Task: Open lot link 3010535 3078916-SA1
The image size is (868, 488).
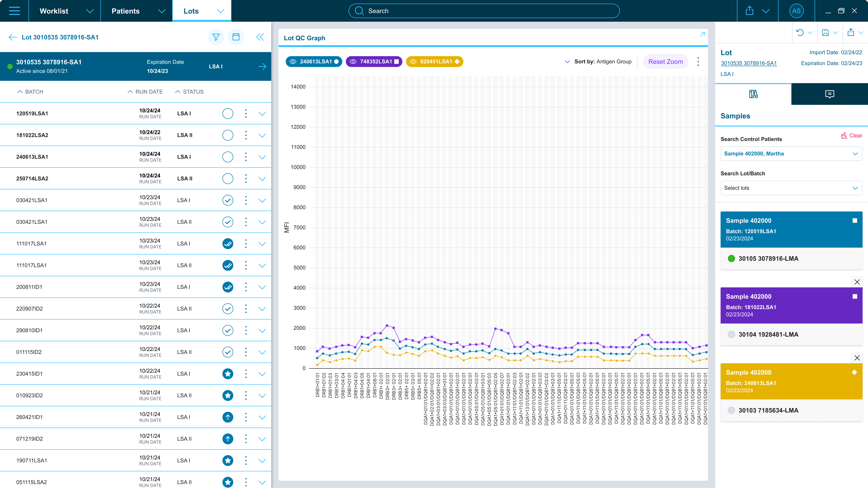Action: coord(748,63)
